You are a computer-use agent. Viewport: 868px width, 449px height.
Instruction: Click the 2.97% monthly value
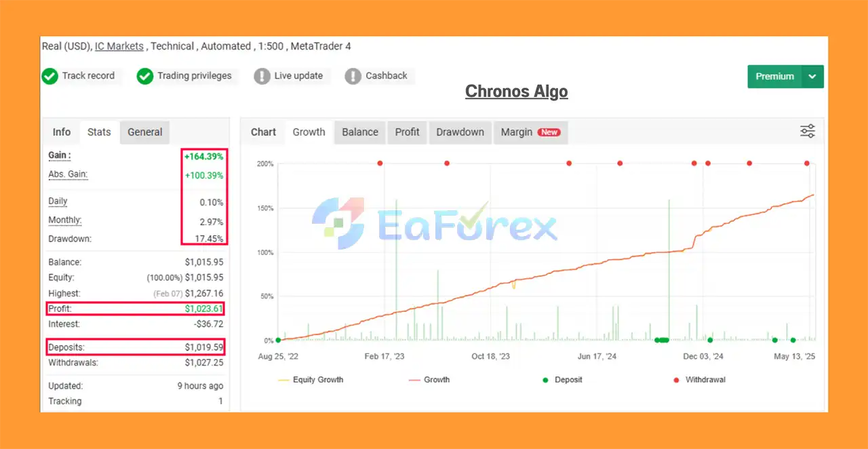coord(211,222)
